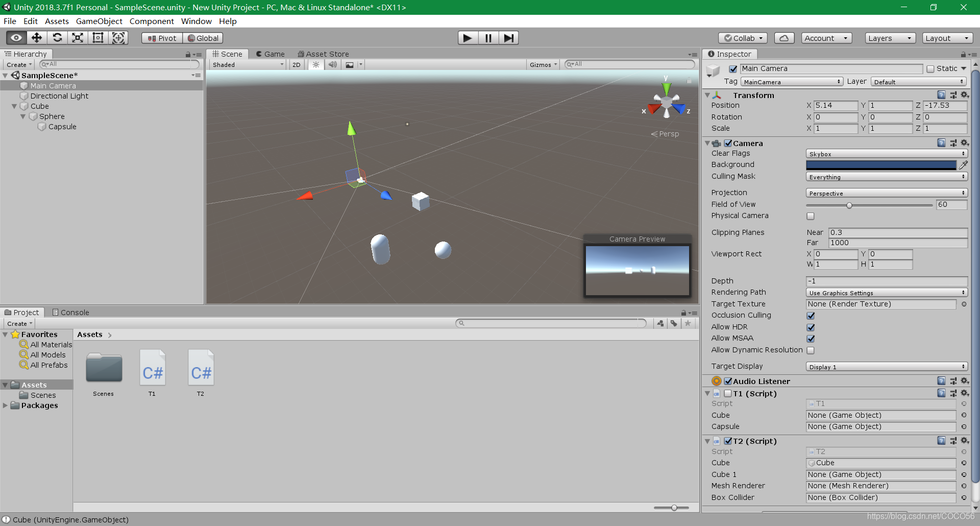
Task: Enable Physical Camera checkbox
Action: tap(811, 216)
